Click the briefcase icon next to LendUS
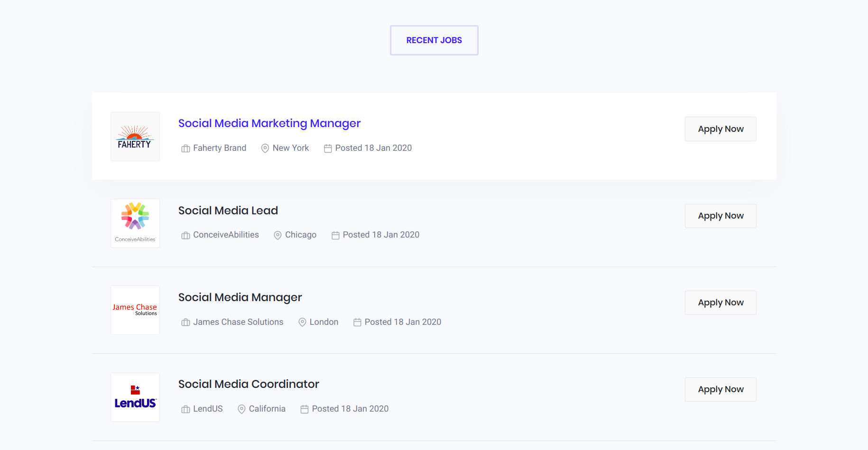868x450 pixels. click(x=185, y=409)
